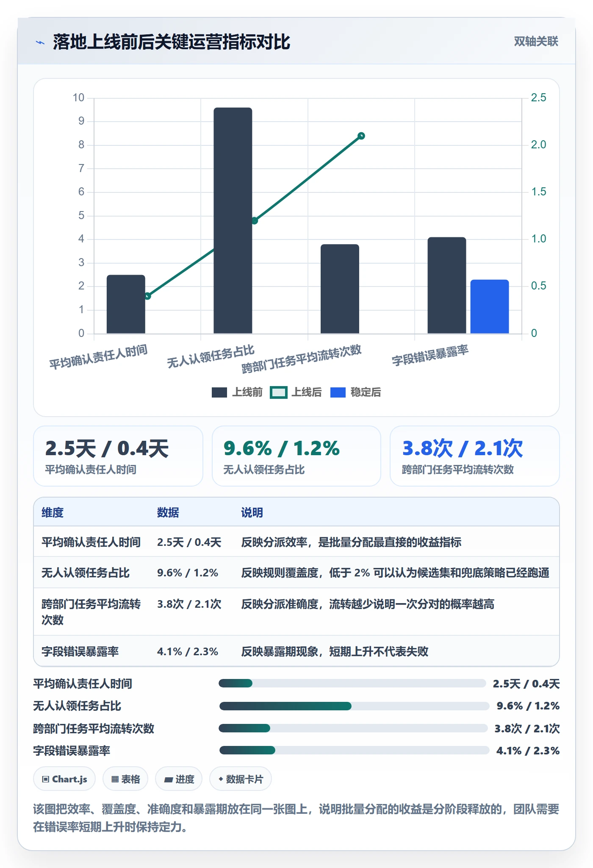Click the tall 无人认领任务占比 bar

point(233,220)
